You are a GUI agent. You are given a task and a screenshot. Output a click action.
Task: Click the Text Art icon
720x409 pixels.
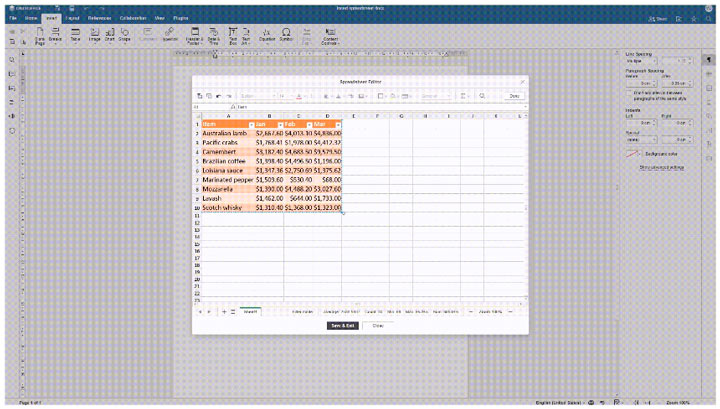246,35
